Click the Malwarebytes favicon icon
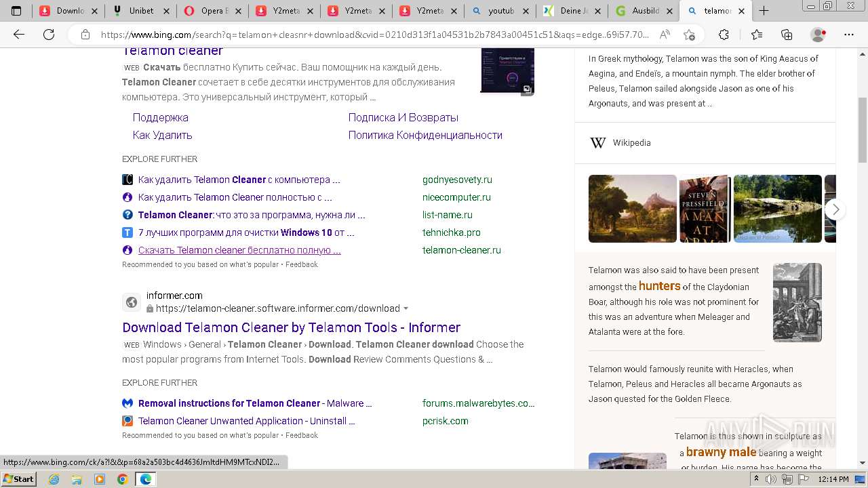This screenshot has width=868, height=488. point(127,403)
